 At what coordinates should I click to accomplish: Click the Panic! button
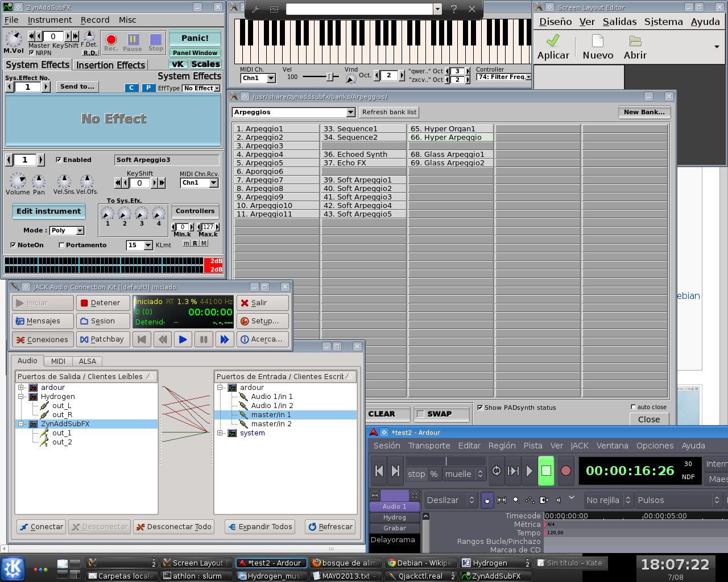[x=195, y=38]
